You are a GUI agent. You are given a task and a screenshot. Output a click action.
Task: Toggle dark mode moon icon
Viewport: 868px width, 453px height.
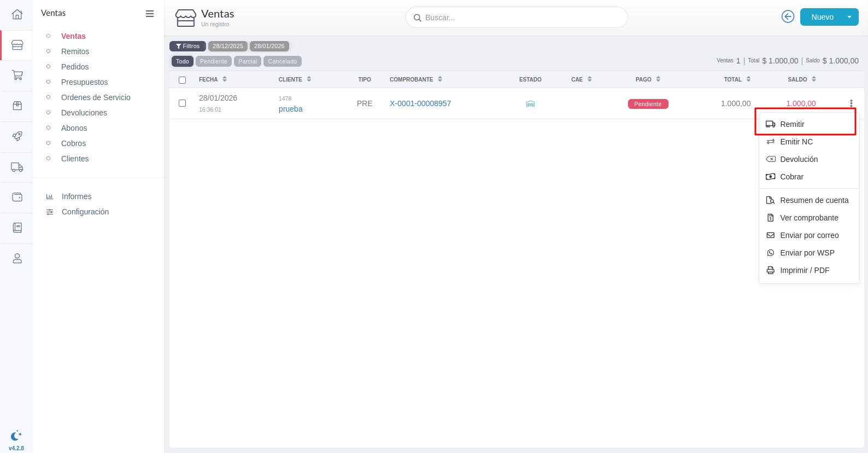(x=16, y=435)
